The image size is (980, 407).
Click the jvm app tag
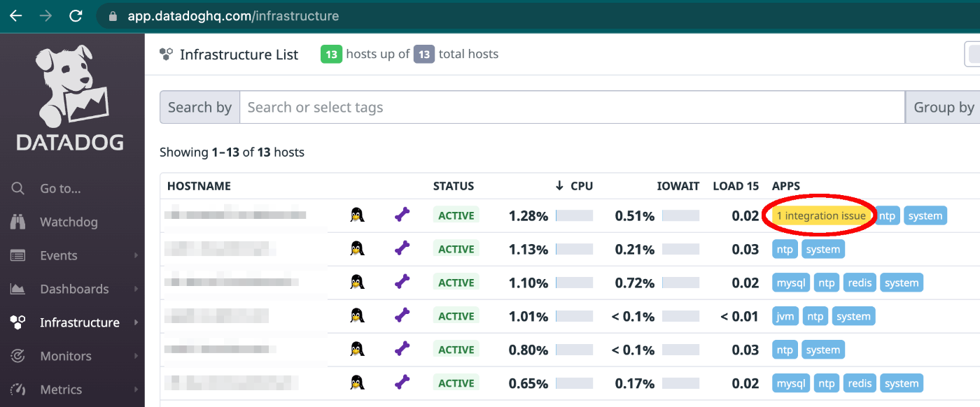tap(785, 316)
